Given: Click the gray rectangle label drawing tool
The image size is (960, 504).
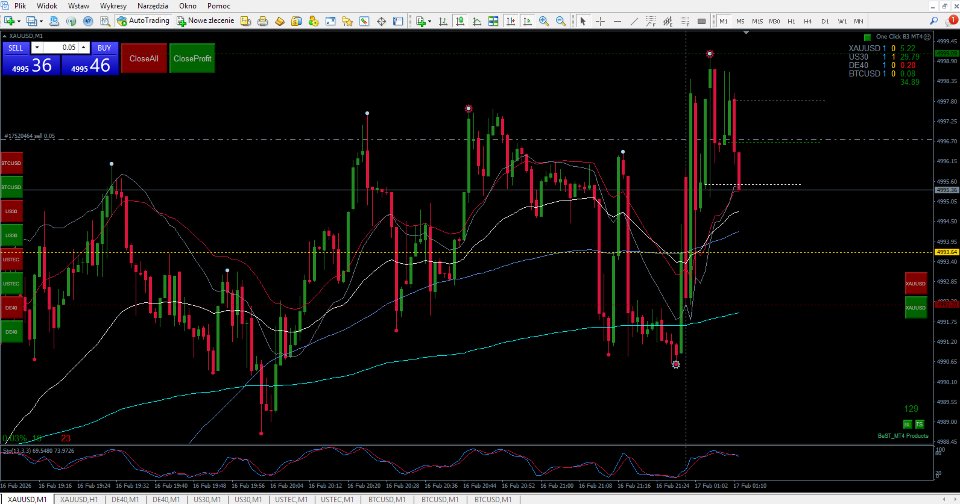Looking at the screenshot, I should point(702,21).
